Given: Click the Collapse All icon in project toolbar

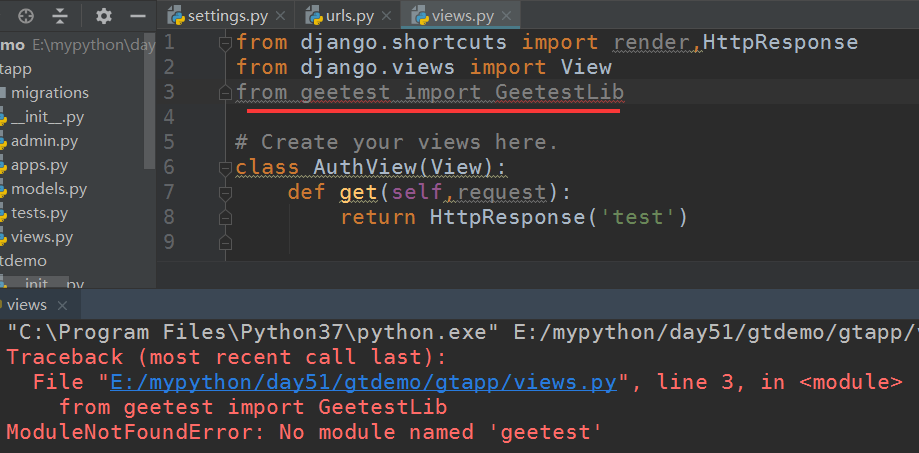Looking at the screenshot, I should [x=60, y=17].
